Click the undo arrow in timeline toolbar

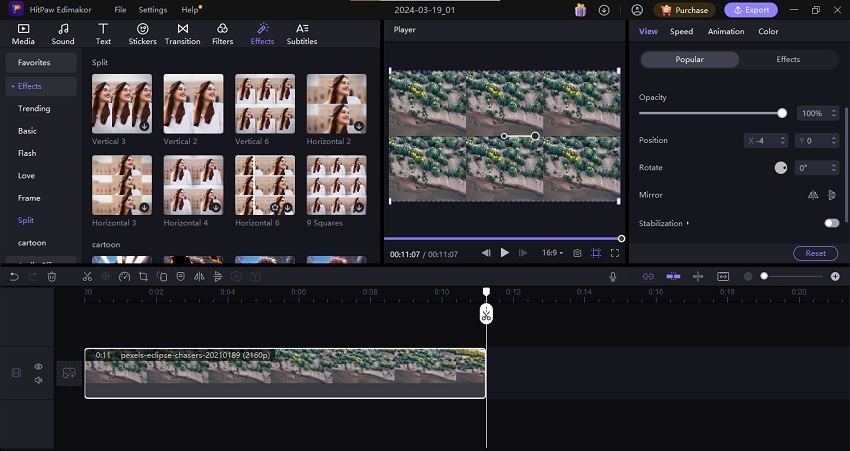pyautogui.click(x=14, y=276)
